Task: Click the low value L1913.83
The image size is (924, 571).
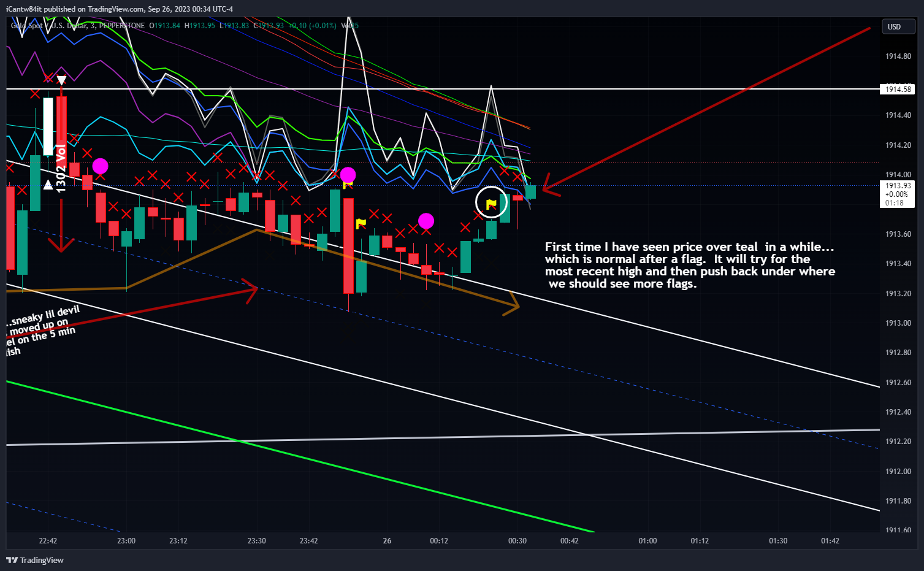Action: [x=234, y=26]
